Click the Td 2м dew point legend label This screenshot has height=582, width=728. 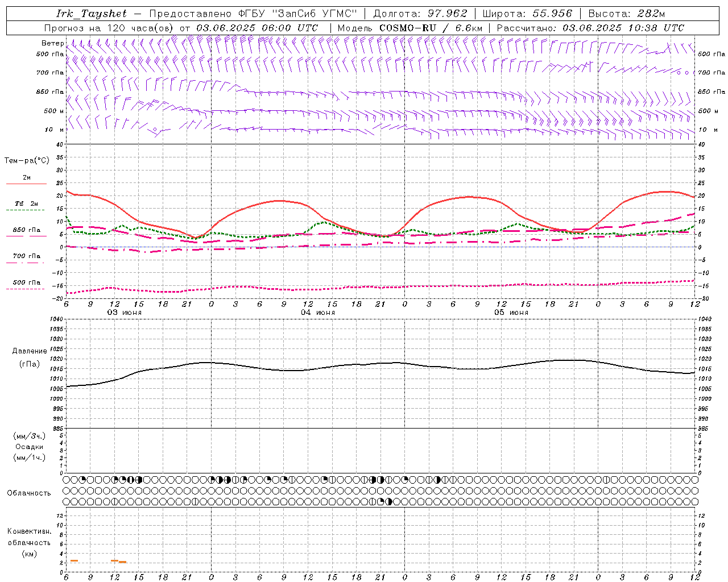27,203
